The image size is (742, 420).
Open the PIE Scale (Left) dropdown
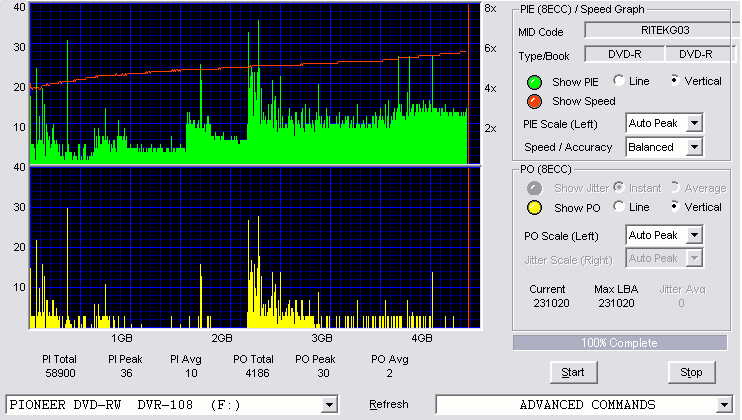coord(664,123)
